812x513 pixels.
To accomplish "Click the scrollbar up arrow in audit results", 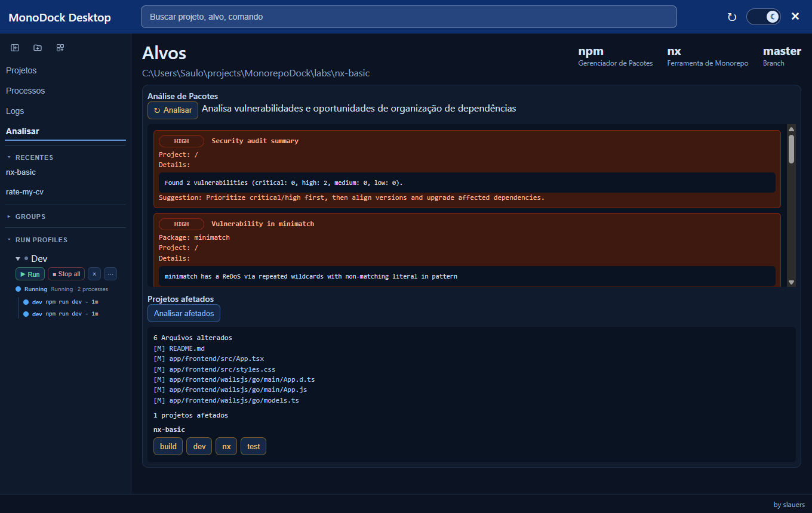I will coord(792,129).
